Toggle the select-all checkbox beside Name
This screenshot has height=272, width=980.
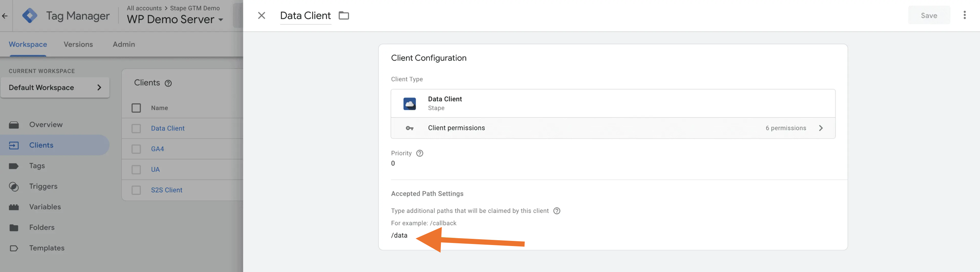click(x=136, y=108)
